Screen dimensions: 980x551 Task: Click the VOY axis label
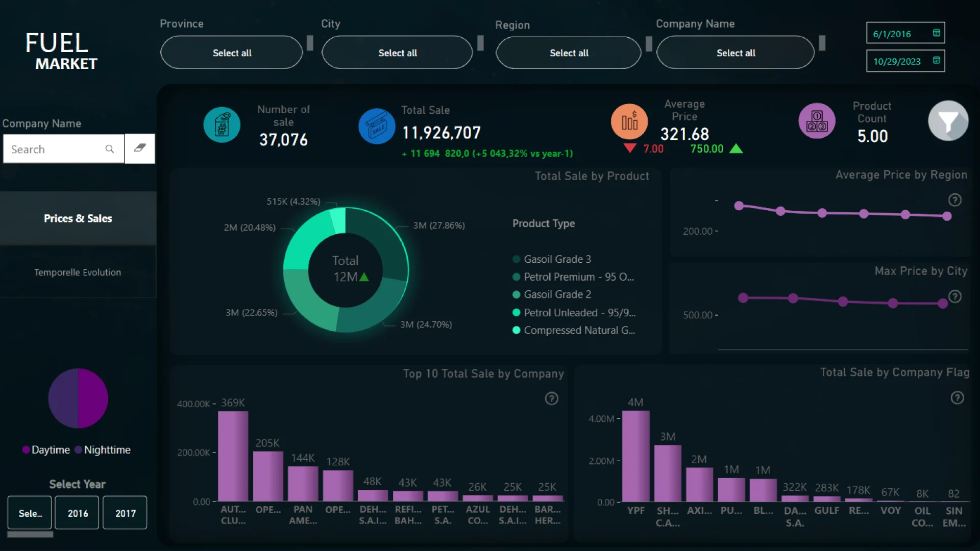pyautogui.click(x=890, y=511)
